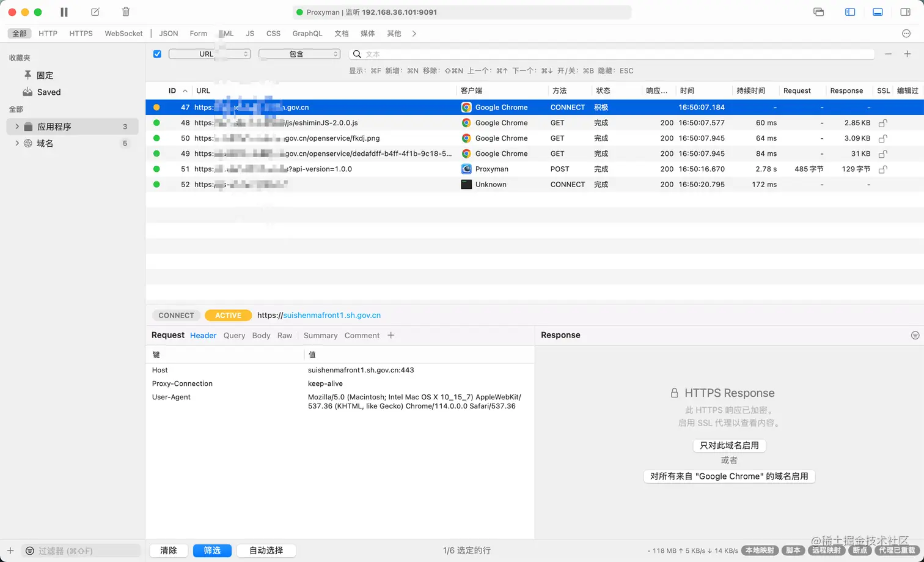The height and width of the screenshot is (562, 924).
Task: Expand the 应用程序 tree item
Action: click(x=17, y=127)
